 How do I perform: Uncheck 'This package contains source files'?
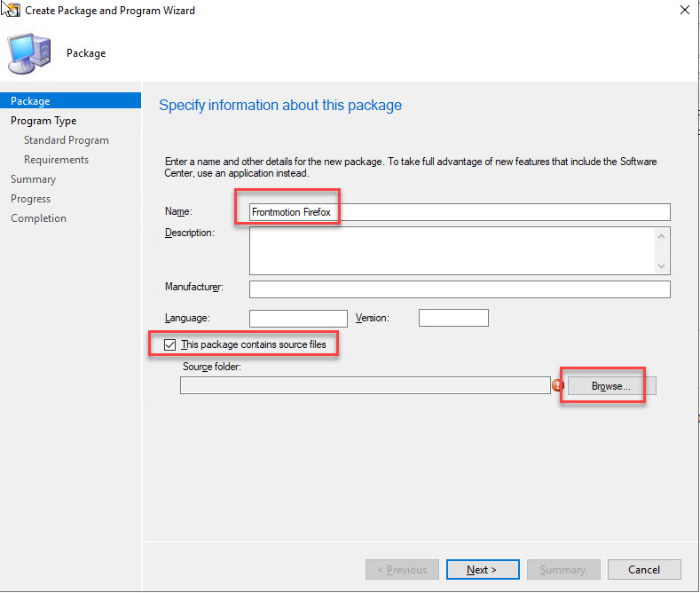coord(169,344)
